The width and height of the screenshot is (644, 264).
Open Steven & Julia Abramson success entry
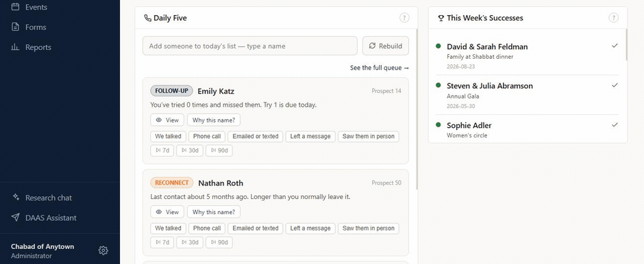[527, 95]
